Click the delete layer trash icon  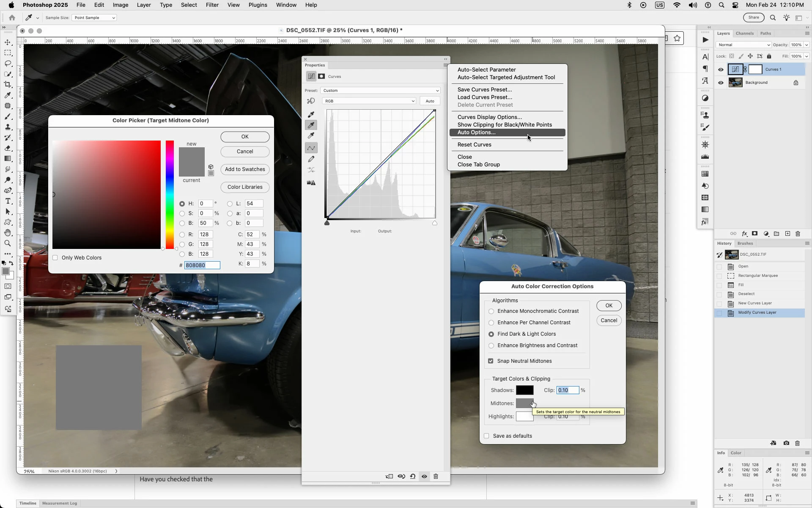point(798,234)
